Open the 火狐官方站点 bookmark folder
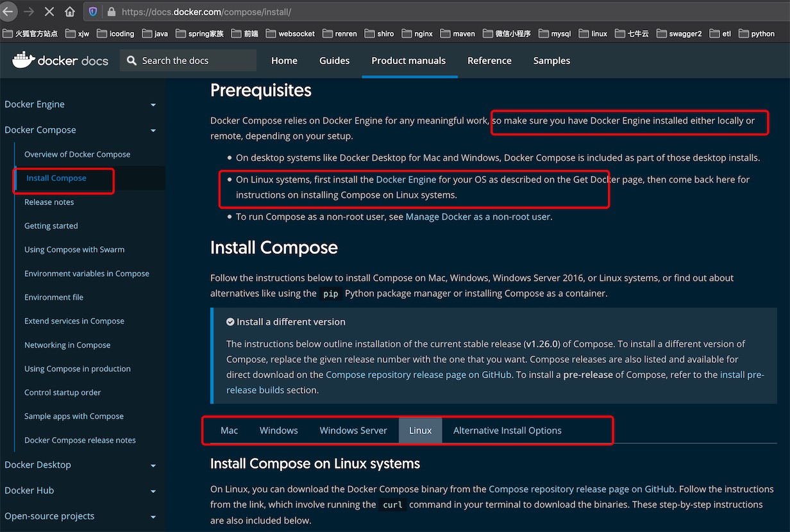790x532 pixels. pyautogui.click(x=30, y=33)
